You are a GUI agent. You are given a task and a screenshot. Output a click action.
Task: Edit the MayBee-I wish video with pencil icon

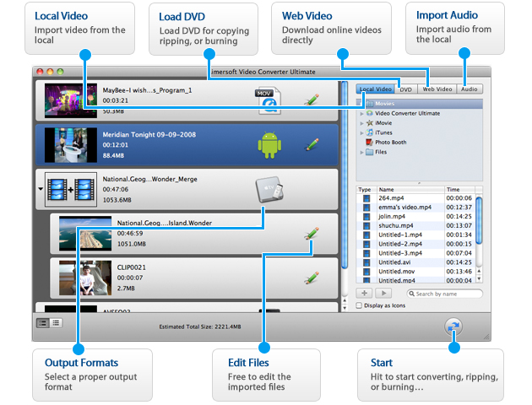312,100
